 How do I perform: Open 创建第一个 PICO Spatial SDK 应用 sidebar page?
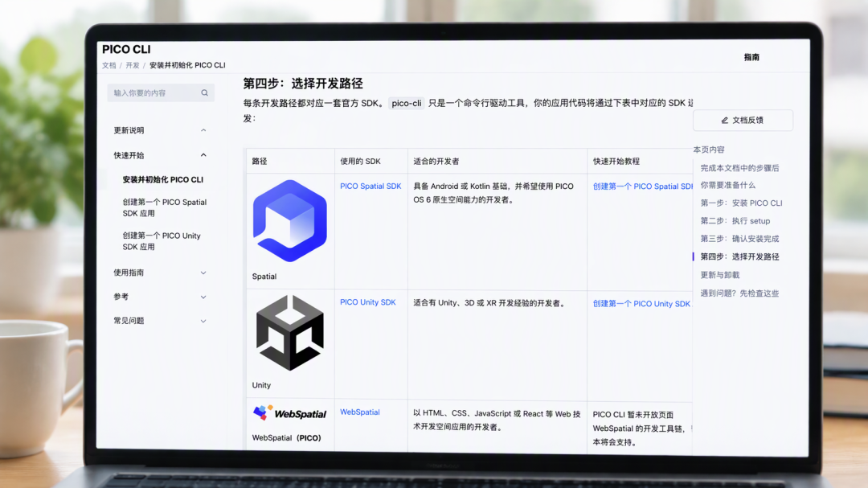165,207
